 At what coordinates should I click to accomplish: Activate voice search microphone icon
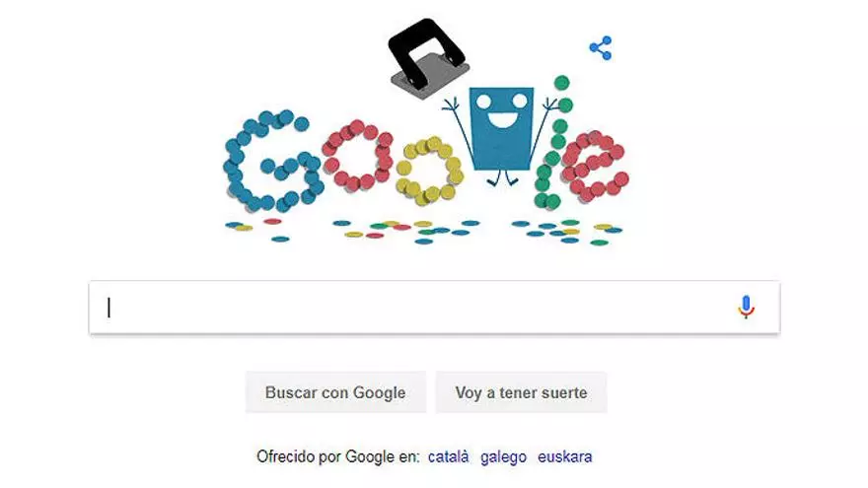pos(746,307)
